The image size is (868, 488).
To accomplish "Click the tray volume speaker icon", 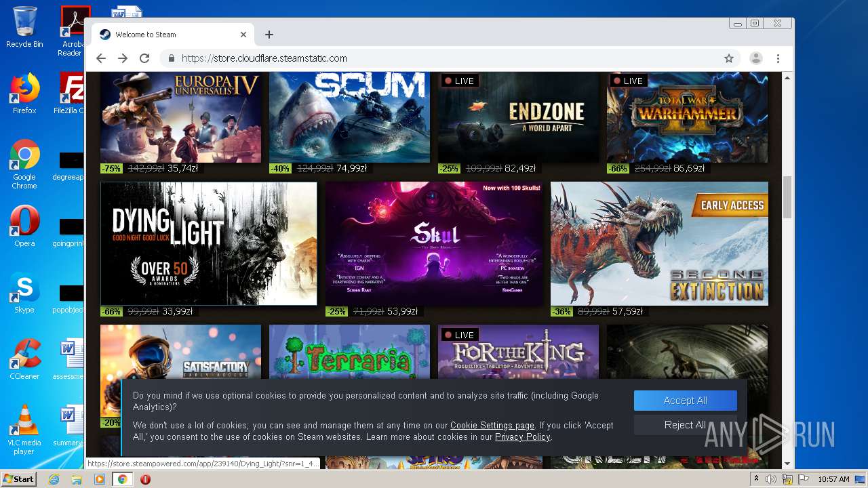I will pyautogui.click(x=771, y=479).
